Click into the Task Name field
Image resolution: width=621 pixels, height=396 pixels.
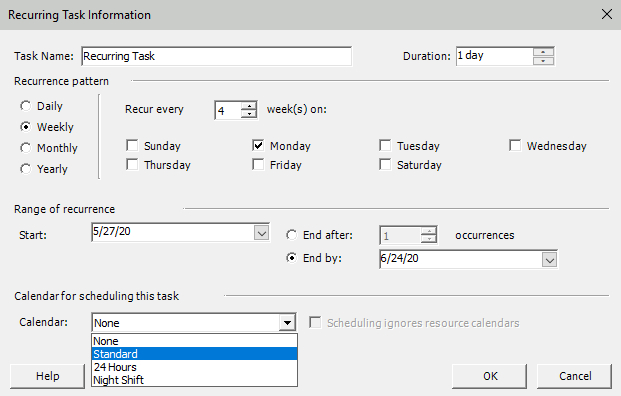(x=216, y=56)
